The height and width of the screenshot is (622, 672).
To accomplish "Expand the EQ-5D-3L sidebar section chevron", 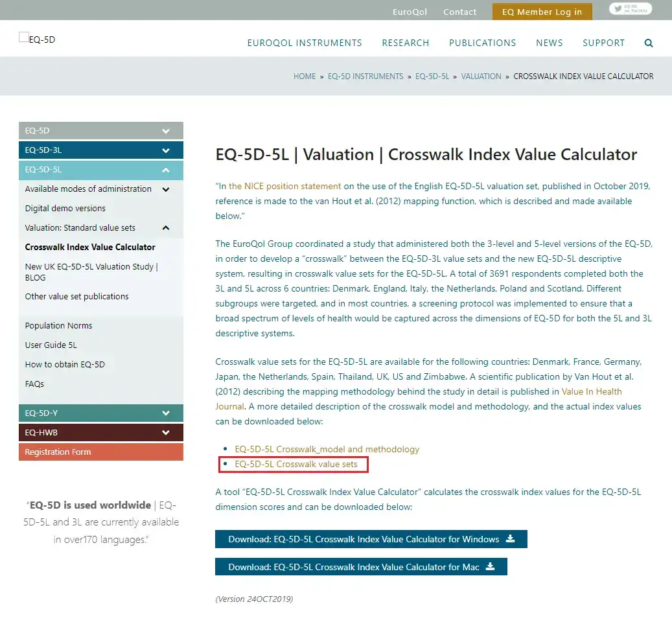I will tap(166, 150).
